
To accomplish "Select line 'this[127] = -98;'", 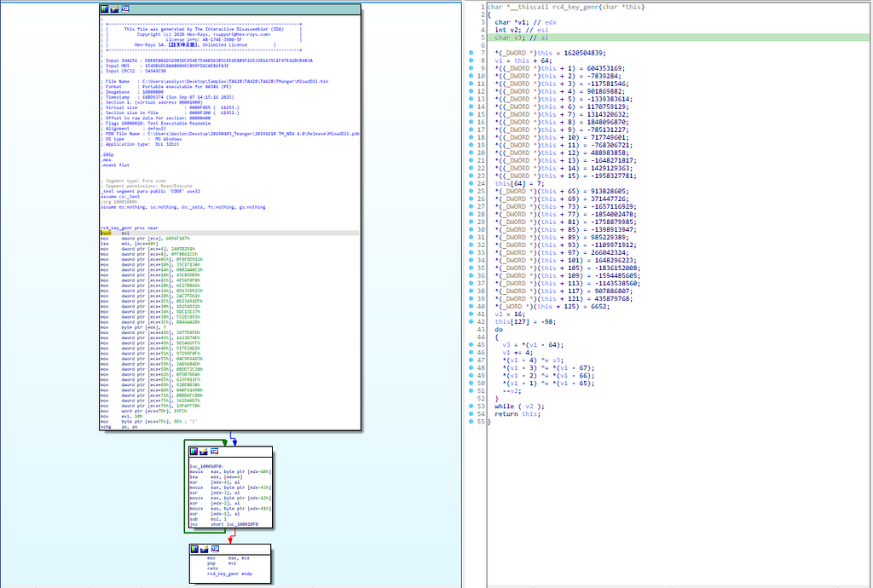I will click(x=525, y=321).
